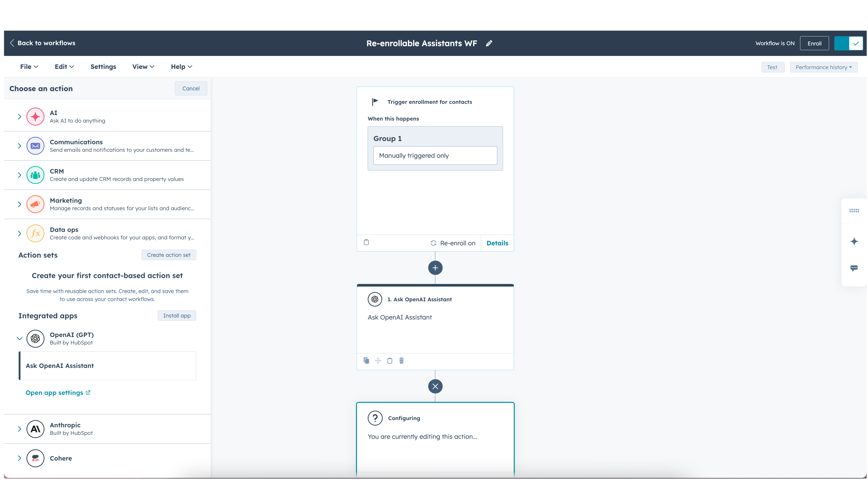
Task: Click the pencil icon next to the workflow title
Action: (489, 43)
